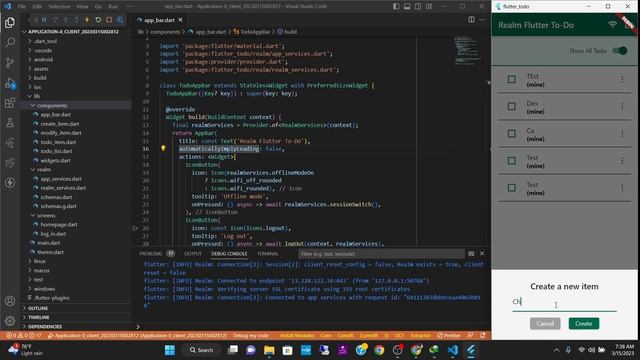Open the editor more actions ellipsis

[482, 20]
